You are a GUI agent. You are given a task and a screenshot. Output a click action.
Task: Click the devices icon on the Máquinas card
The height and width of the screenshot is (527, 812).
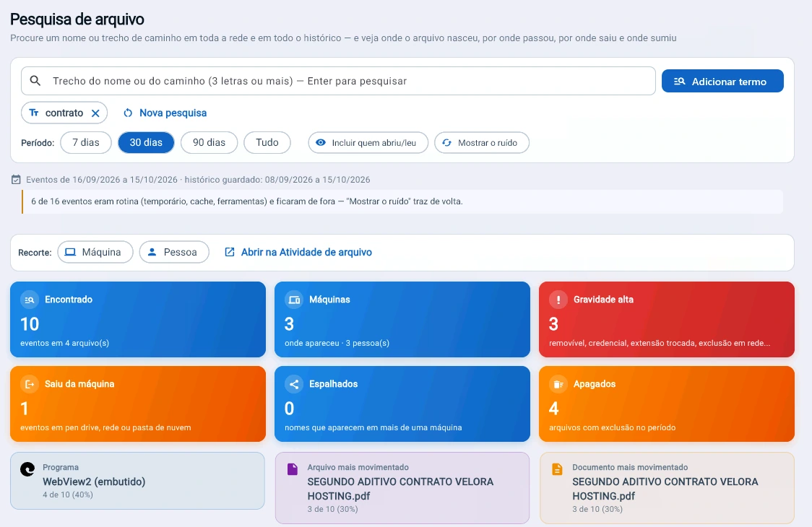tap(294, 300)
